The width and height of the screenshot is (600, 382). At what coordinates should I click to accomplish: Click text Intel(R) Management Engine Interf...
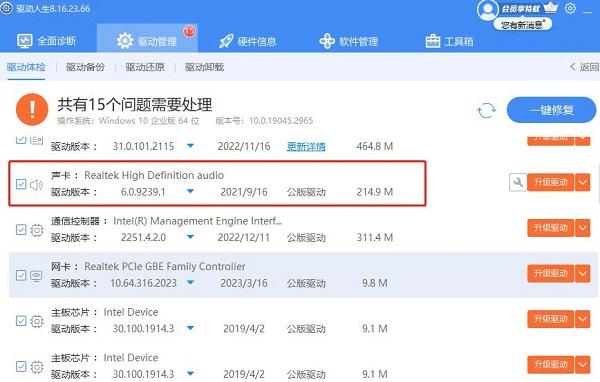(197, 221)
